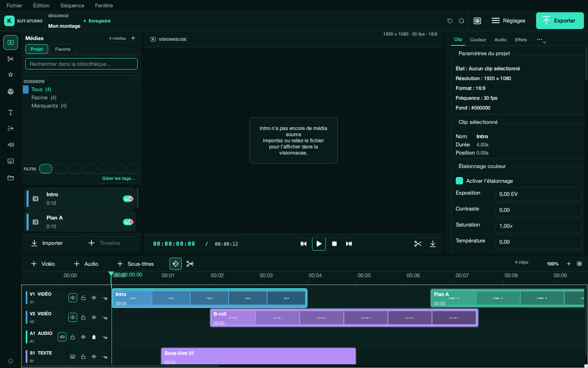Add media with the plus icon
Viewport: 588px width, 368px height.
(x=133, y=38)
